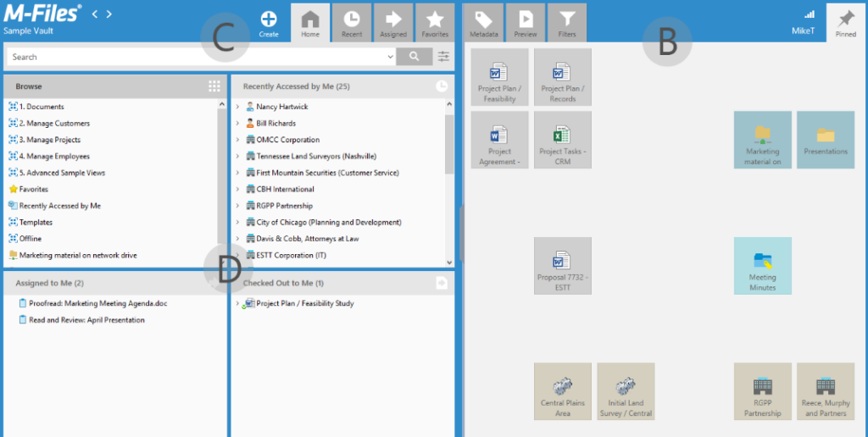Switch to the Recent tab

coord(352,23)
